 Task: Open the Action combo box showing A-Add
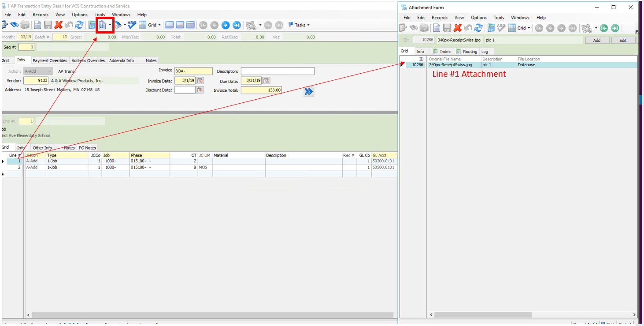coord(37,71)
